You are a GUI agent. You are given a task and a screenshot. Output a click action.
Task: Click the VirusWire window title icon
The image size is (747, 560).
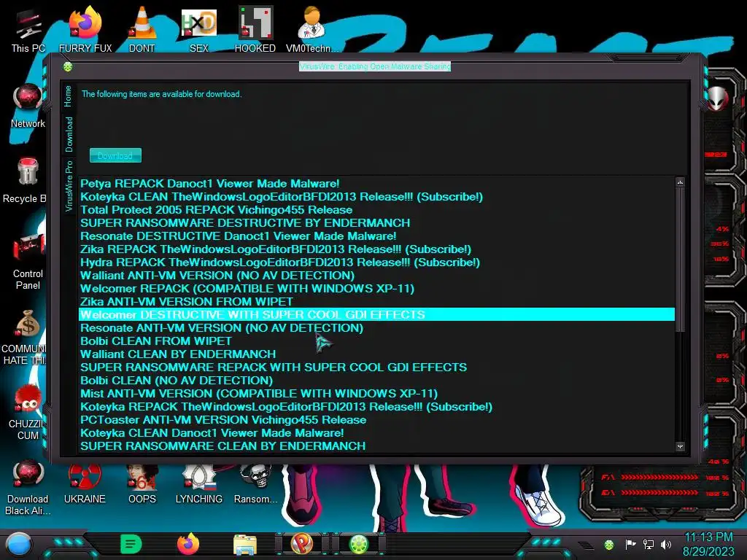click(68, 66)
